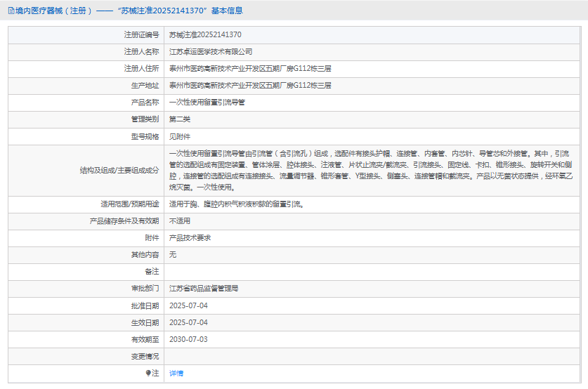Image resolution: width=588 pixels, height=389 pixels.
Task: Click 见附件 in the 型号规格 row
Action: coord(180,137)
